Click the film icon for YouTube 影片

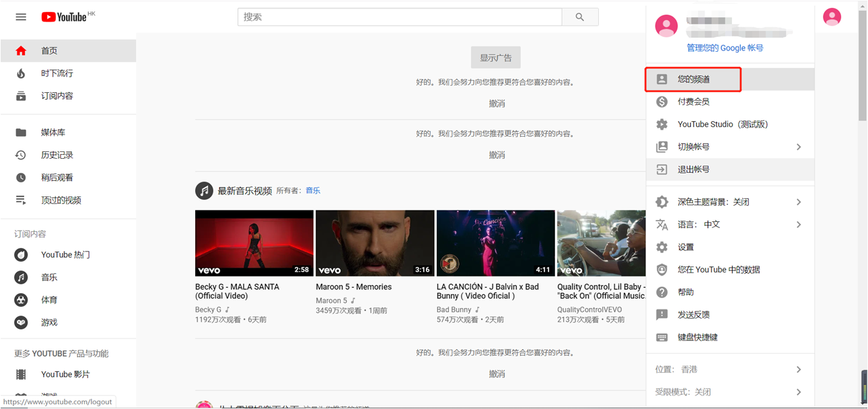click(21, 375)
